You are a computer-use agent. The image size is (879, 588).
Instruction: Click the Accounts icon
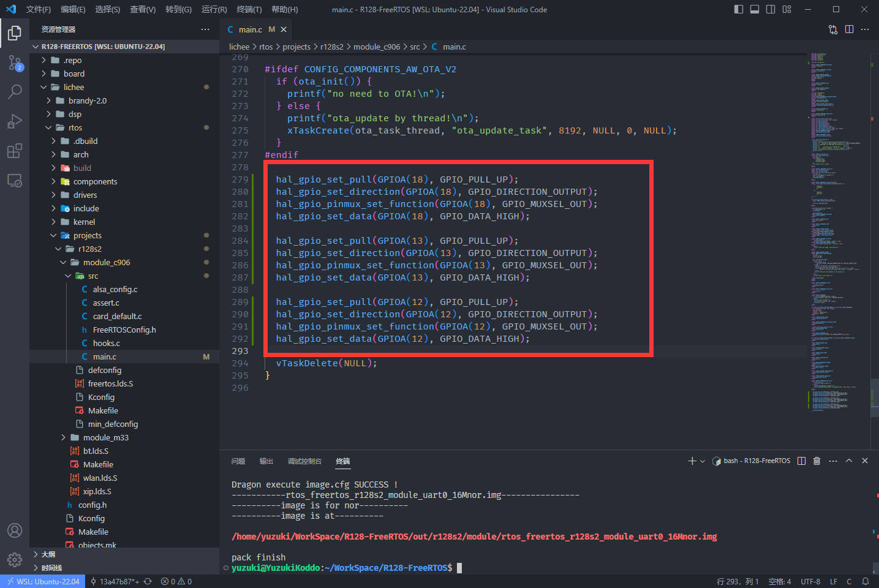pyautogui.click(x=15, y=530)
